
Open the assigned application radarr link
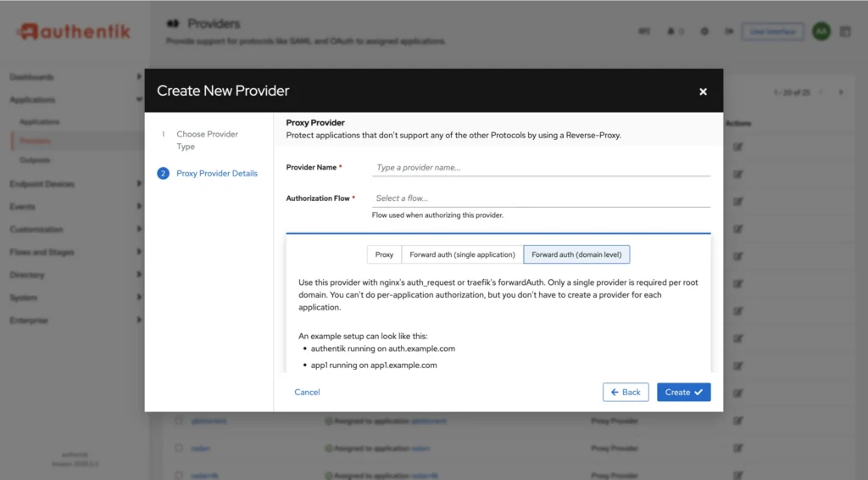(x=420, y=448)
